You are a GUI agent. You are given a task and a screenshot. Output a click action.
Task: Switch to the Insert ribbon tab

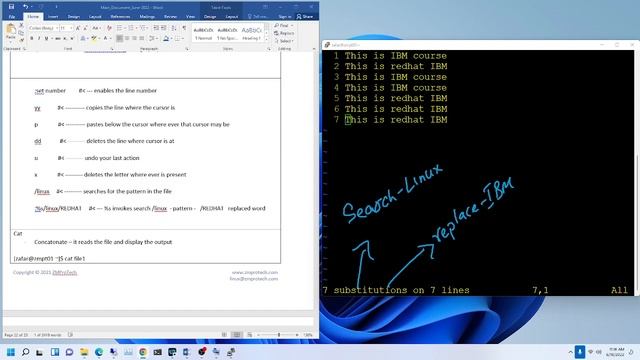53,17
